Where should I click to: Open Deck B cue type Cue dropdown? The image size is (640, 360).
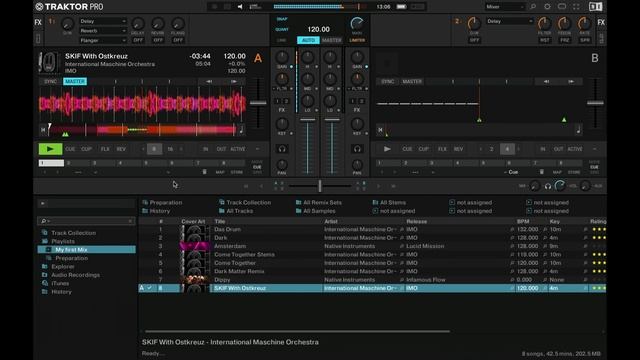point(511,172)
